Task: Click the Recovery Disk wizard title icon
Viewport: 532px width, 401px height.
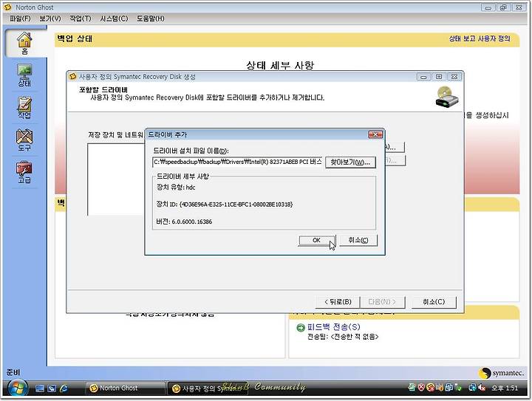Action: pyautogui.click(x=72, y=77)
